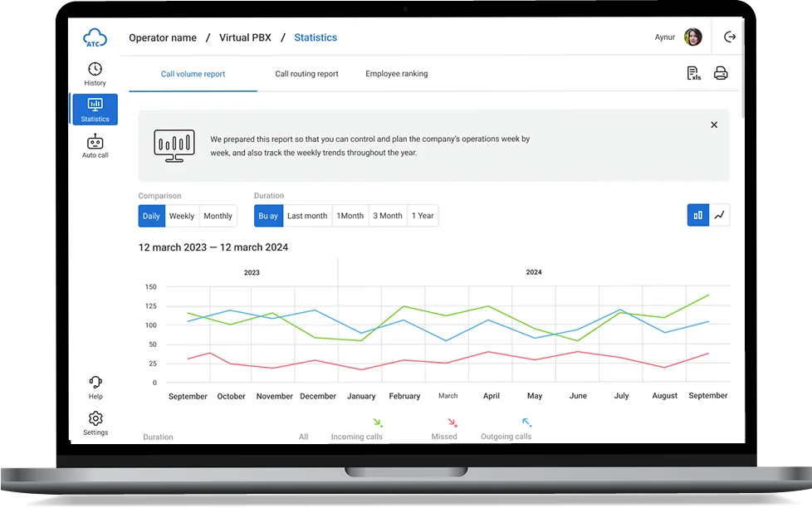Select Statistics in the sidebar
This screenshot has width=812, height=508.
95,110
